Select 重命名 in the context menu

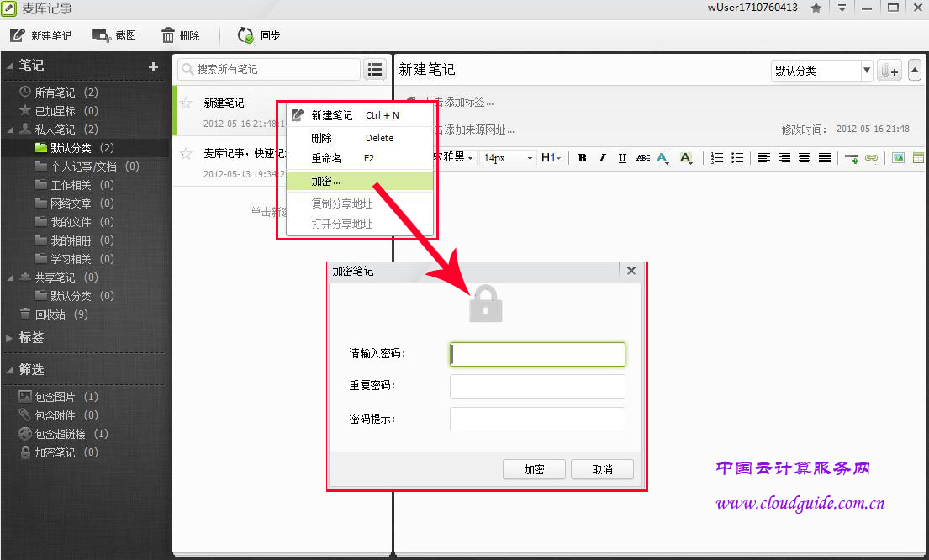coord(360,158)
